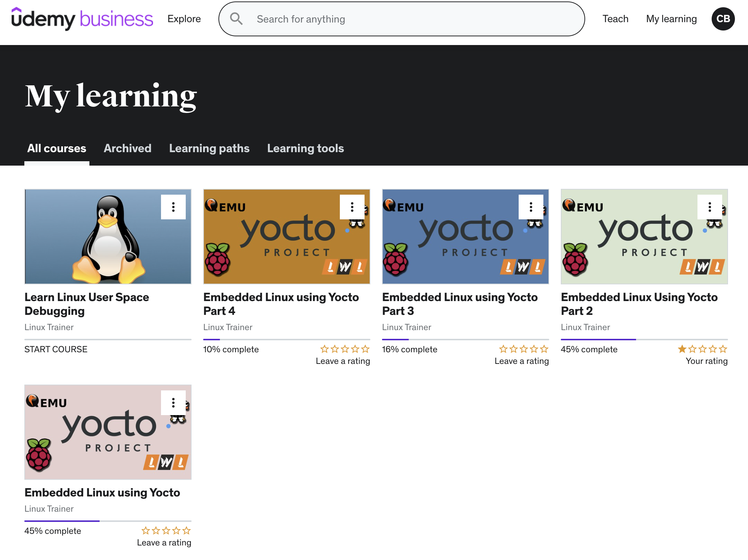Open the Explore menu
The height and width of the screenshot is (560, 748).
tap(184, 19)
